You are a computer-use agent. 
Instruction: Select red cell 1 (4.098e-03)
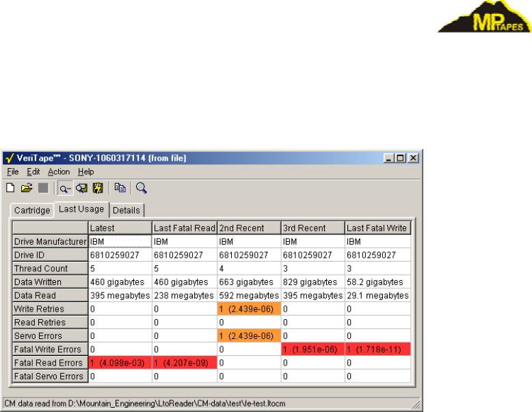point(120,363)
